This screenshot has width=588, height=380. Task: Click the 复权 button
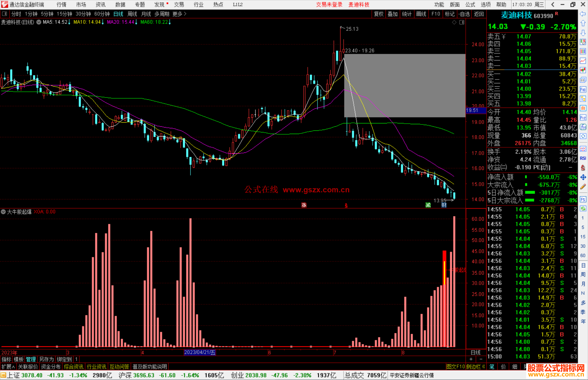click(x=378, y=14)
